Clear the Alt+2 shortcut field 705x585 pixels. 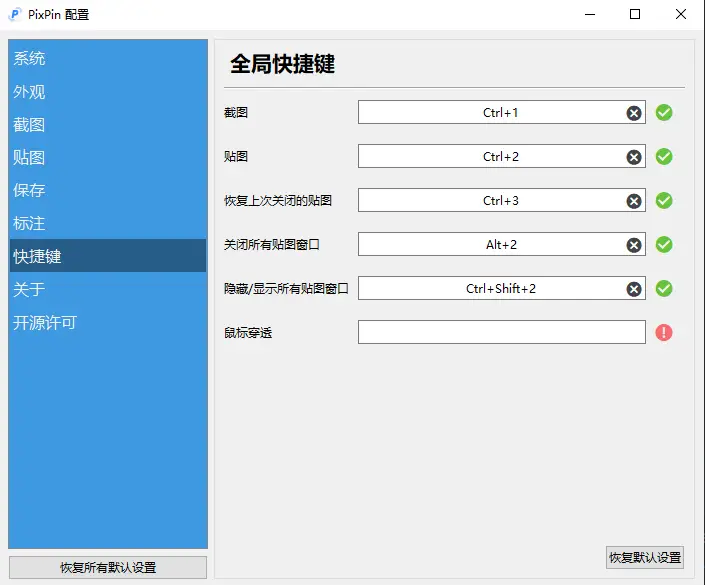click(634, 245)
